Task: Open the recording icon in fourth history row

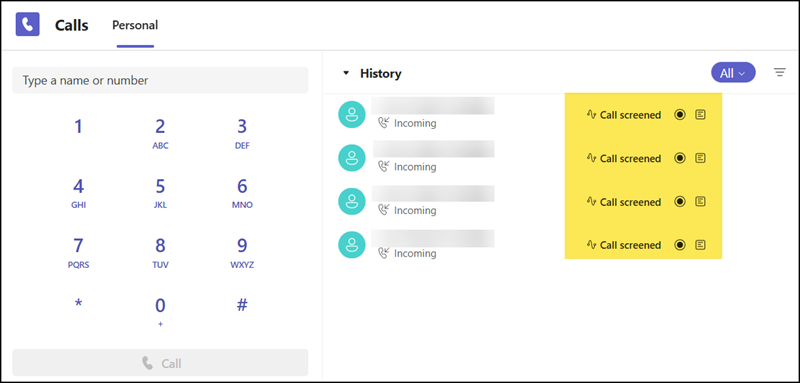Action: point(680,245)
